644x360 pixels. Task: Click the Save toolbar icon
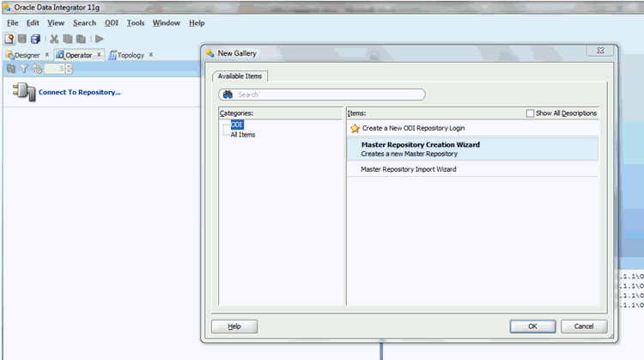coord(22,39)
